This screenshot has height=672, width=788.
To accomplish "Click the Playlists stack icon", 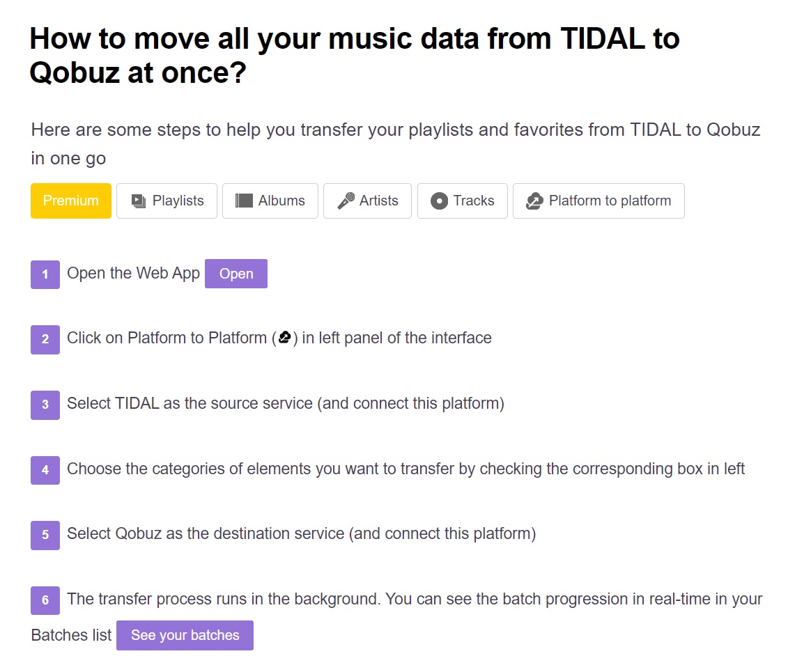I will click(x=139, y=201).
